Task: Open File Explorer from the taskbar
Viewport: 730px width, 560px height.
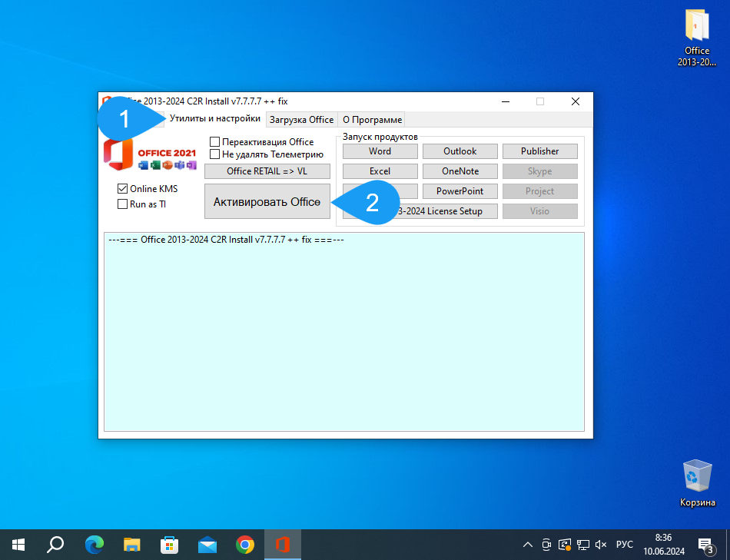Action: (132, 545)
